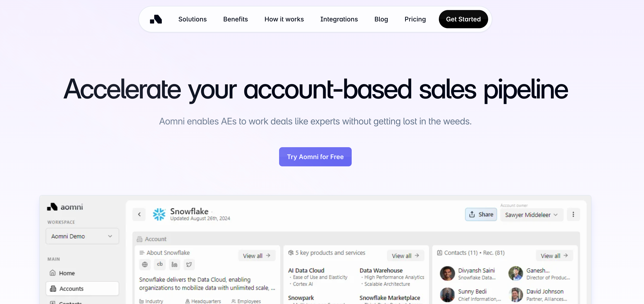Screen dimensions: 644x304
Task: Open the Sawyer Middeleer account owner dropdown
Action: [531, 215]
